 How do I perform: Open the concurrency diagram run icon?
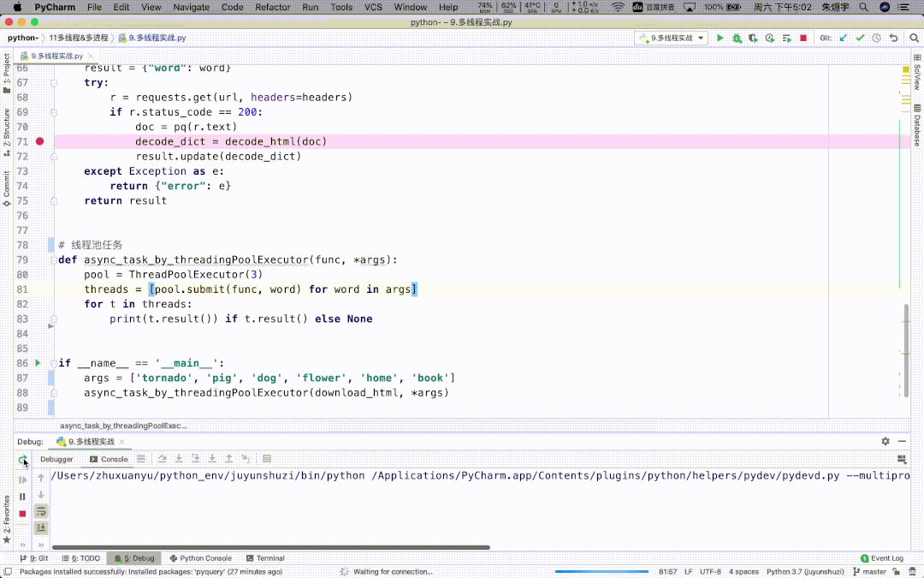pyautogui.click(x=787, y=38)
